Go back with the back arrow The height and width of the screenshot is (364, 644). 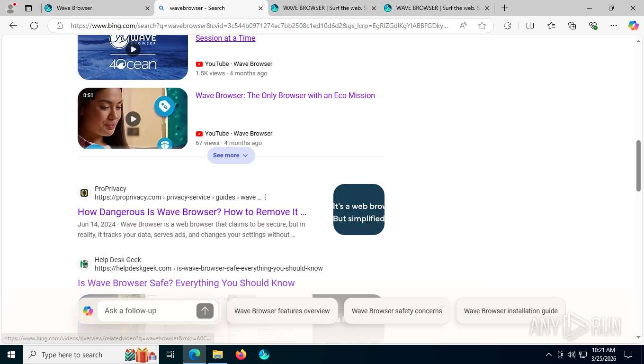[13, 26]
